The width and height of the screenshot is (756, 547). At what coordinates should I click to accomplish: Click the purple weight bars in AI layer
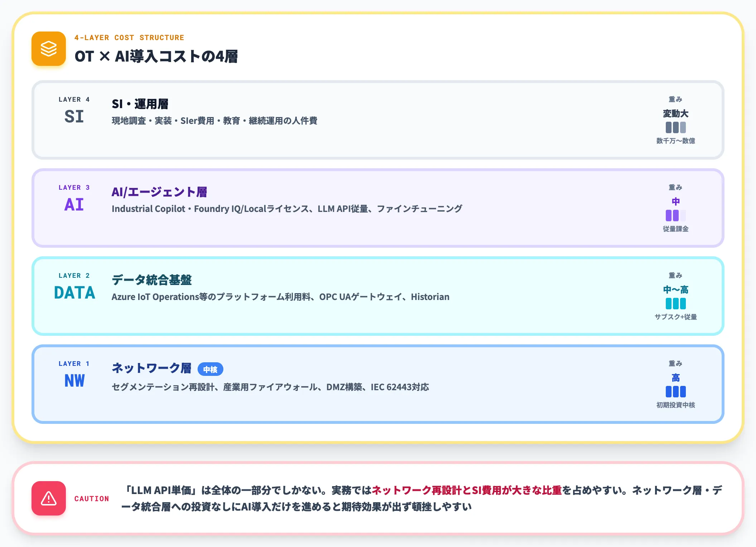tap(675, 216)
